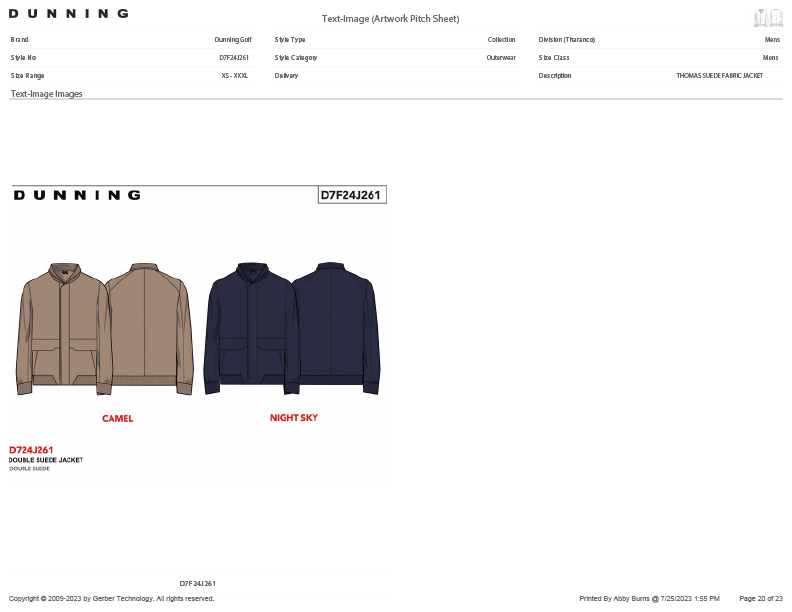Click the 'Text-Image Images' section heading

[x=46, y=94]
